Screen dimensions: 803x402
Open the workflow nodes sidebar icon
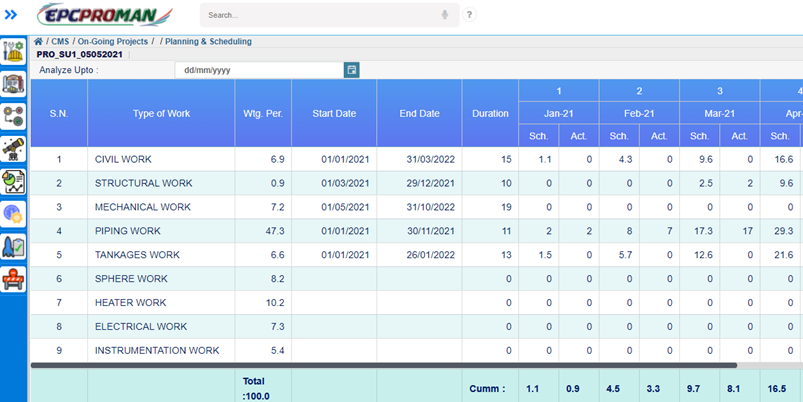[x=13, y=116]
